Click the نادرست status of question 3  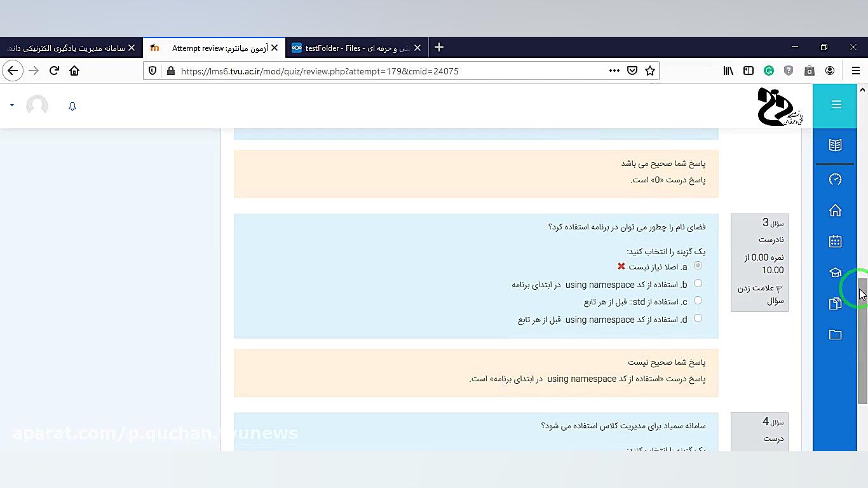[771, 240]
